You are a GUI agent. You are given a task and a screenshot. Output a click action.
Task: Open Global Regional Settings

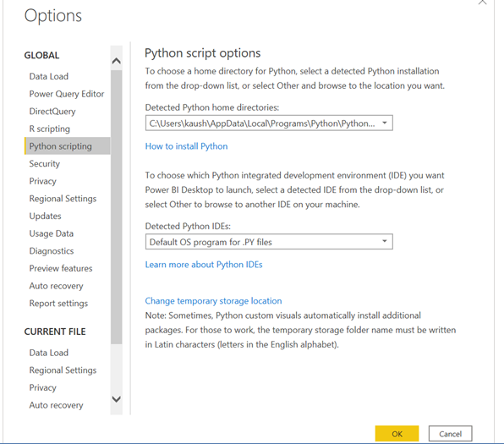(63, 199)
